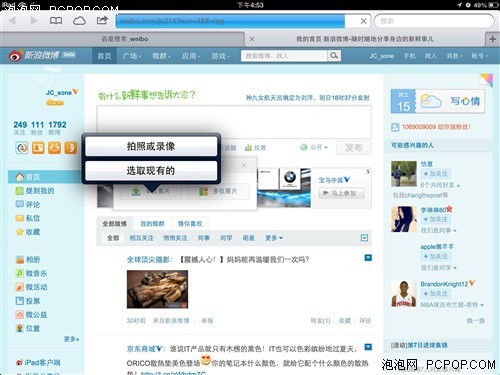Tap the iCloud tabs cloud icon

(x=79, y=21)
